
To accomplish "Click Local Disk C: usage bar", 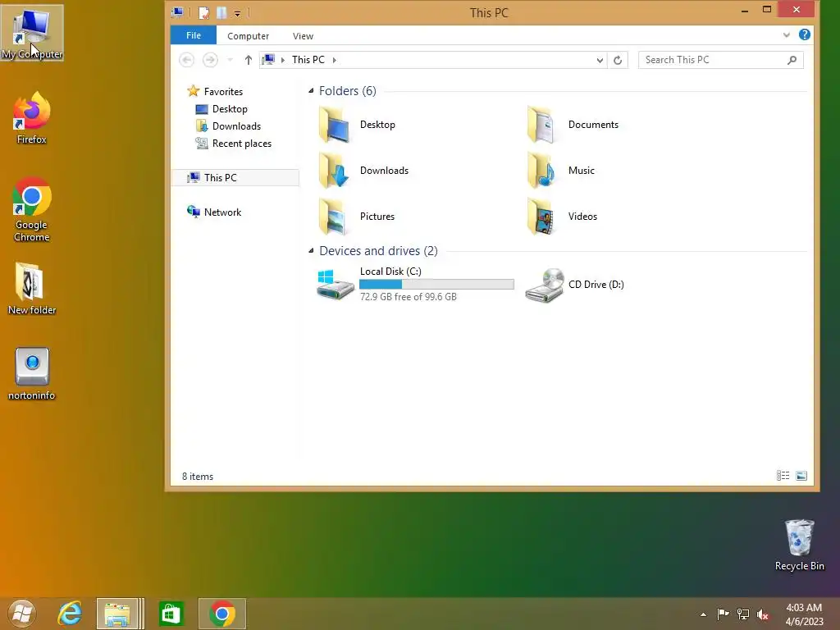I will tap(436, 284).
